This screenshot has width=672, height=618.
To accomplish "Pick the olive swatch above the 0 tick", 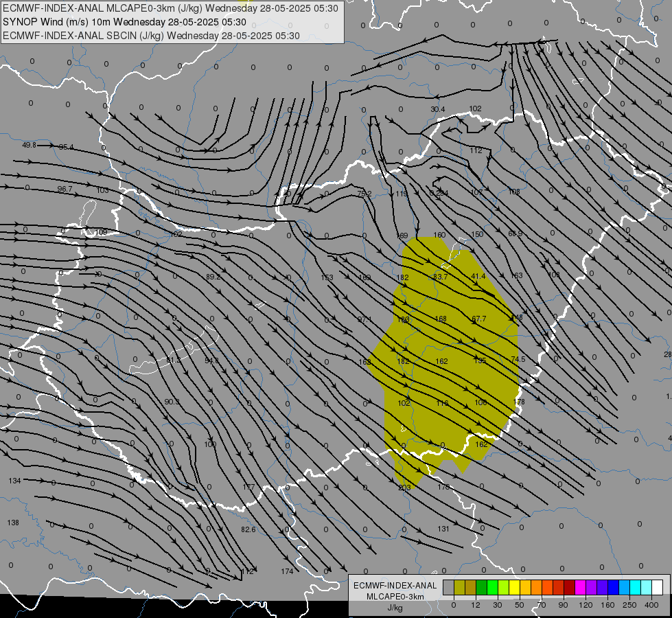I will click(x=459, y=587).
